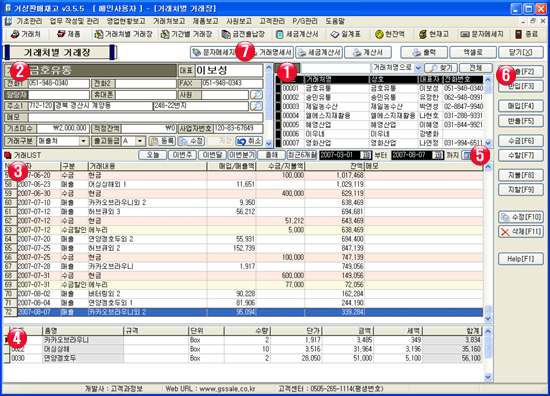The height and width of the screenshot is (396, 550).
Task: Filter transactions with the 이번분기 button
Action: (x=242, y=155)
